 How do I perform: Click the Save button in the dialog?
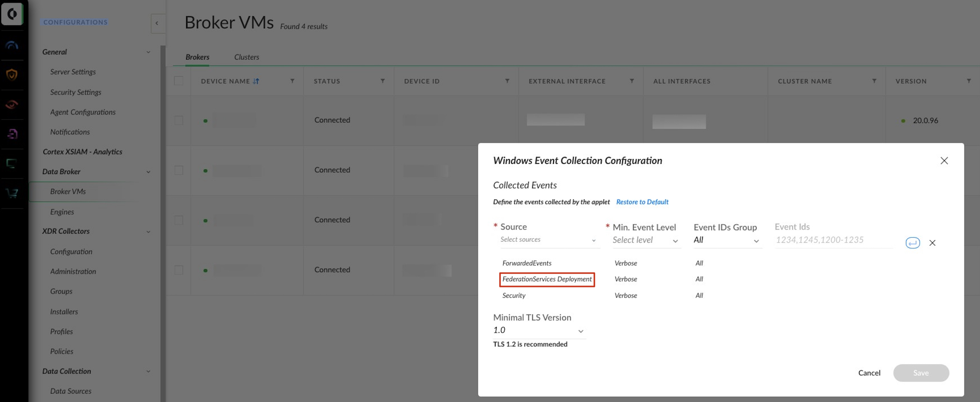pos(921,373)
